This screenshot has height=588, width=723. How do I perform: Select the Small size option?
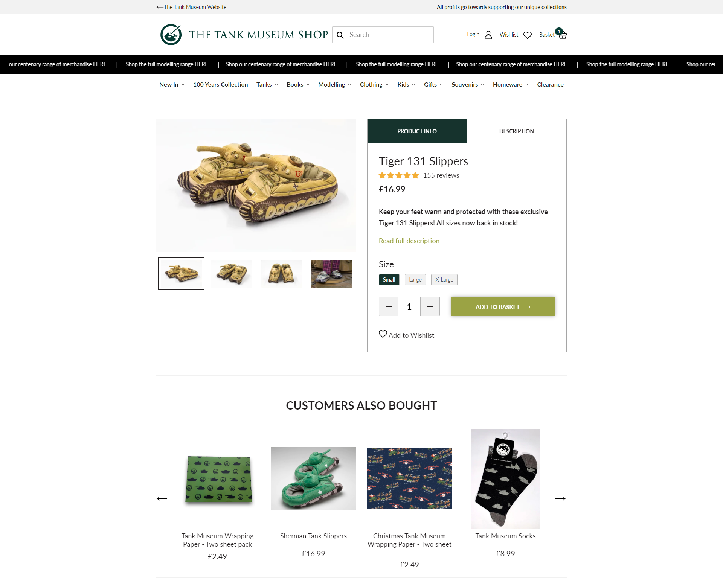(x=389, y=280)
